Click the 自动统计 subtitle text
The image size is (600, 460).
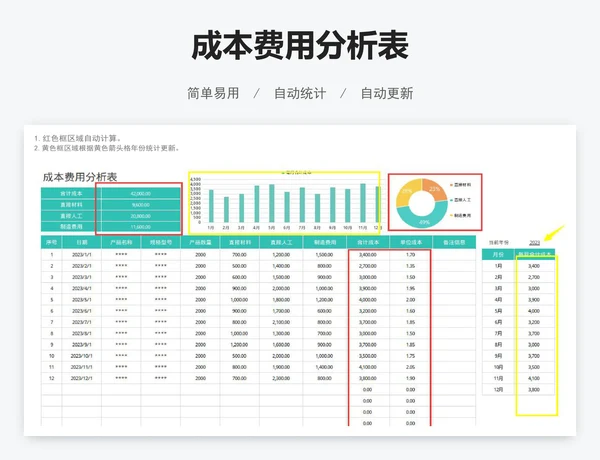(300, 93)
